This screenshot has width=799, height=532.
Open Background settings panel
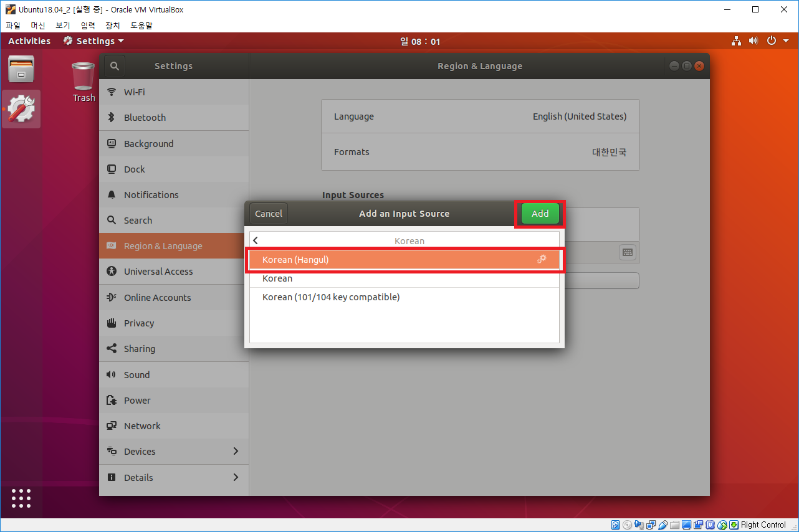pos(174,143)
